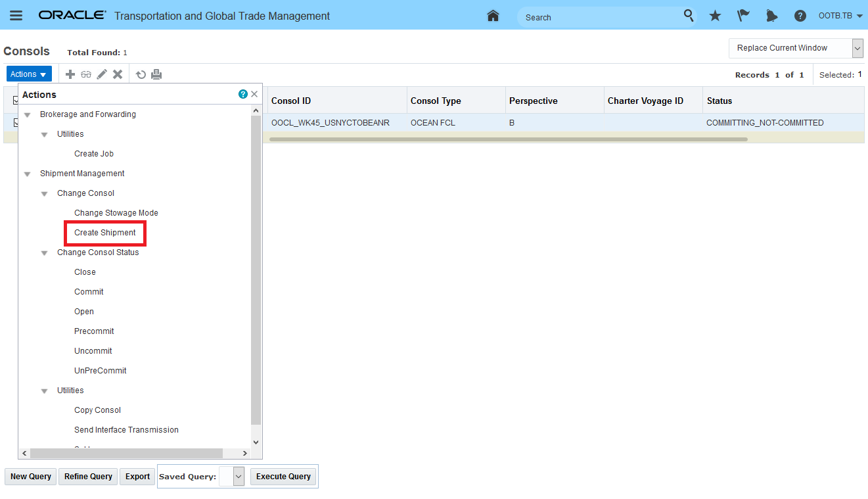
Task: Collapse the Change Consol group
Action: 44,194
